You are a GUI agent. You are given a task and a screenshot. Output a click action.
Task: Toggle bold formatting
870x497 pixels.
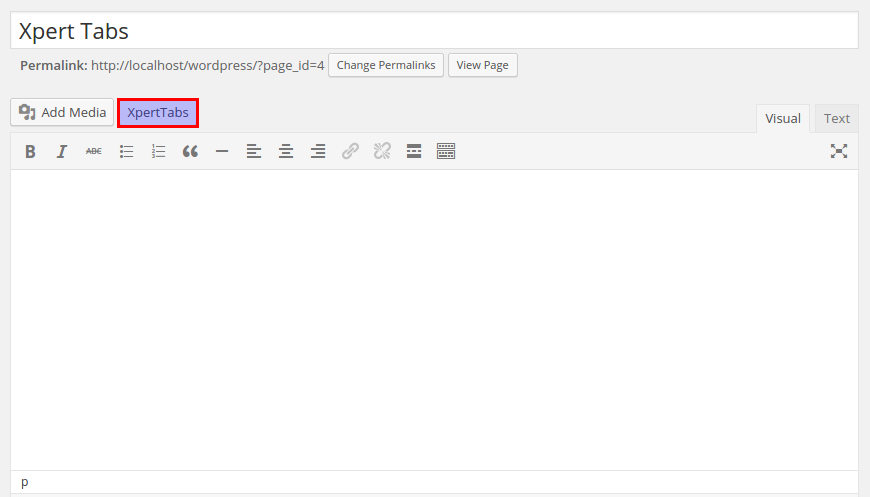tap(30, 151)
